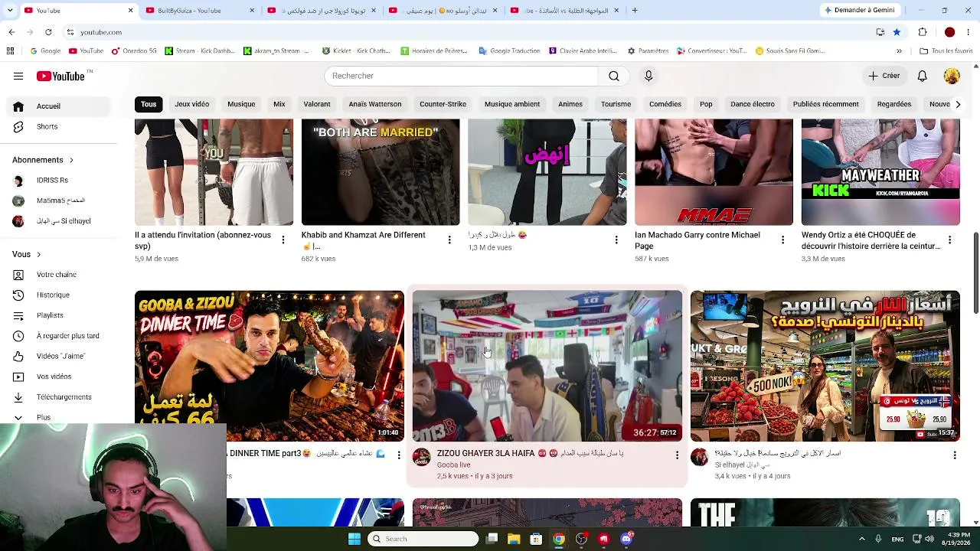Show more category chips with the right arrow
This screenshot has height=551, width=980.
click(958, 104)
